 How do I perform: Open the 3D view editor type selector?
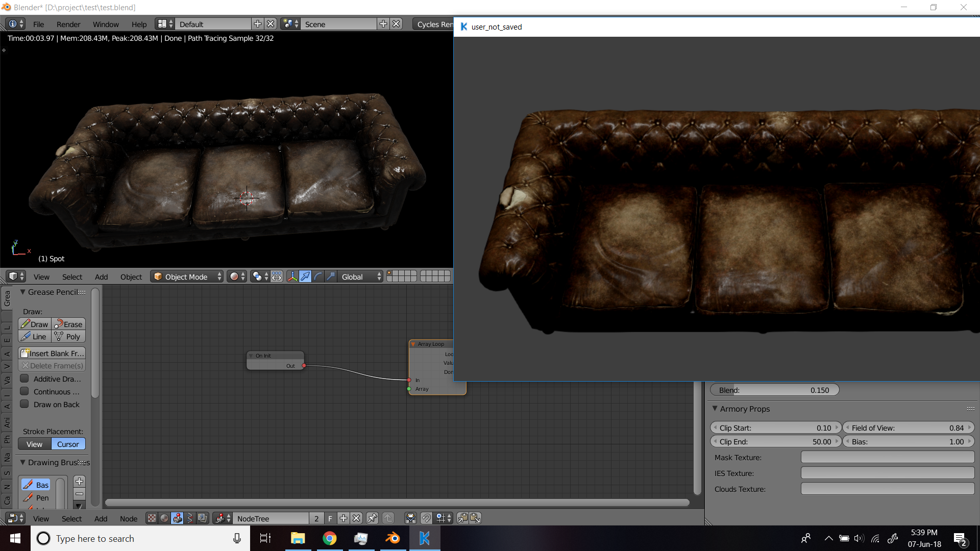[x=16, y=277]
